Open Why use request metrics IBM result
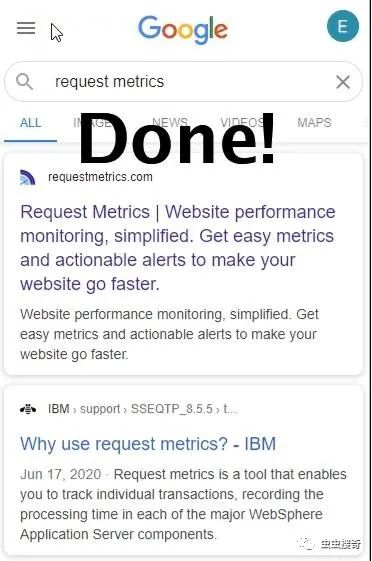The image size is (372, 561). pyautogui.click(x=148, y=444)
